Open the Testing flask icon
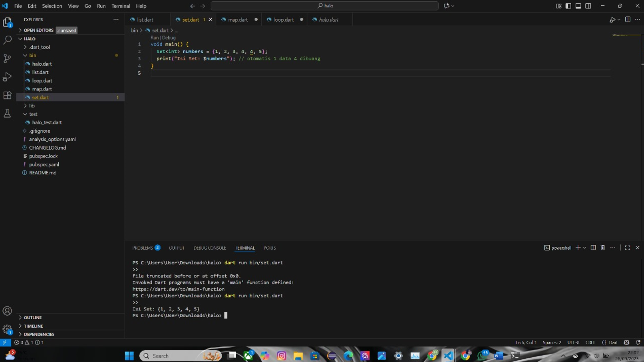The image size is (644, 362). click(7, 114)
